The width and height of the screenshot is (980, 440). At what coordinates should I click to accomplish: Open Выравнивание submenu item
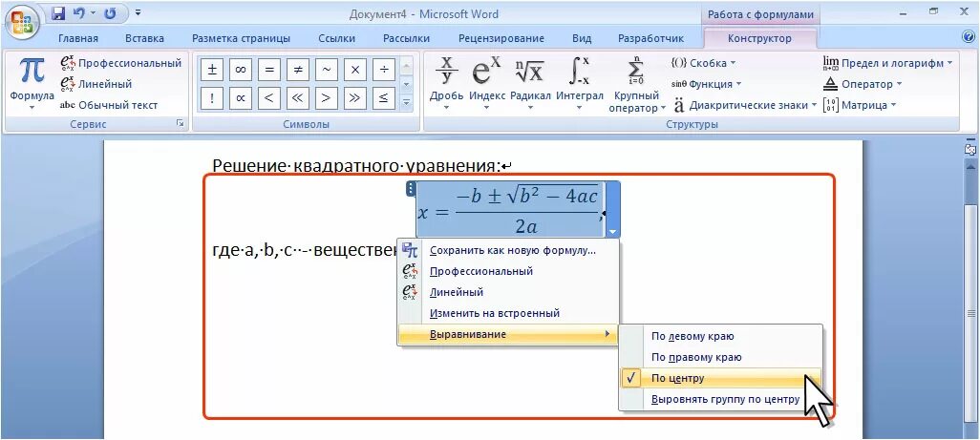point(508,334)
